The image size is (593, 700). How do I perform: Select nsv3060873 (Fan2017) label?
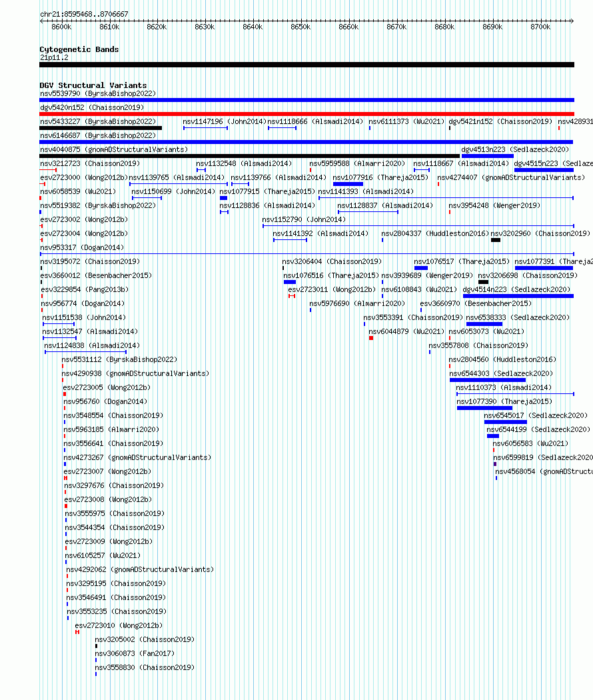tap(135, 653)
